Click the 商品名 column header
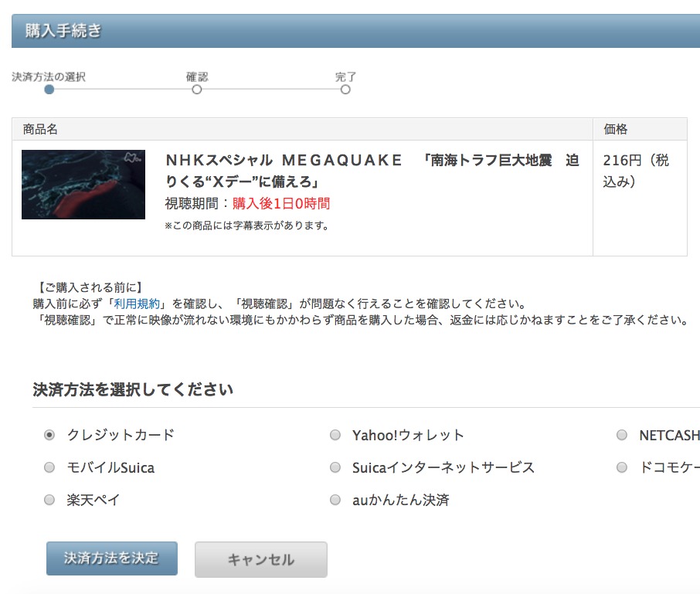The width and height of the screenshot is (700, 594). [x=40, y=130]
